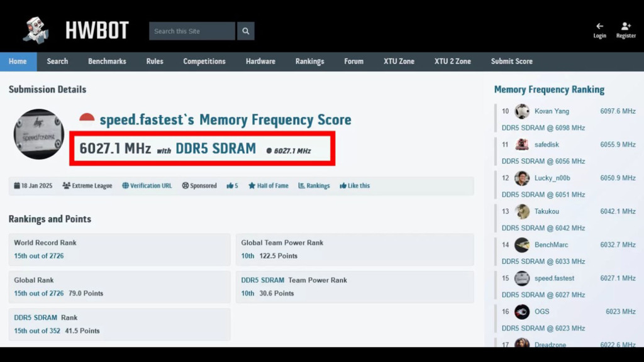Click BenchMarc's avatar in ranking
This screenshot has height=362, width=644.
click(x=522, y=245)
